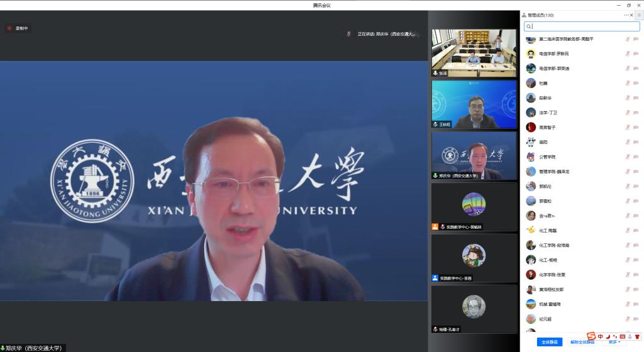The image size is (644, 352).
Task: Click avatar of 实践教学中心-李茜 in video strip
Action: point(474,255)
